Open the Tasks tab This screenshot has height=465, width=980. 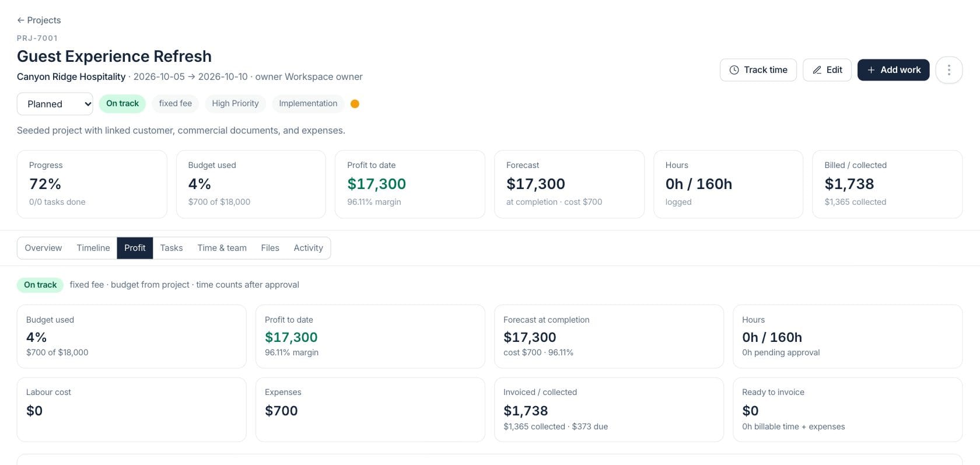[x=171, y=248]
